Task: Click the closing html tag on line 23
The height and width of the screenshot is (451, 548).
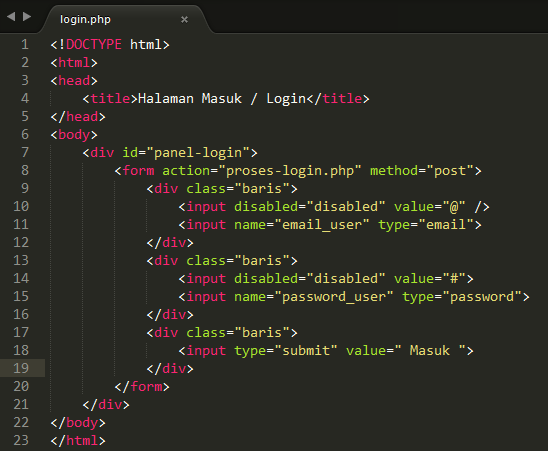Action: tap(78, 441)
